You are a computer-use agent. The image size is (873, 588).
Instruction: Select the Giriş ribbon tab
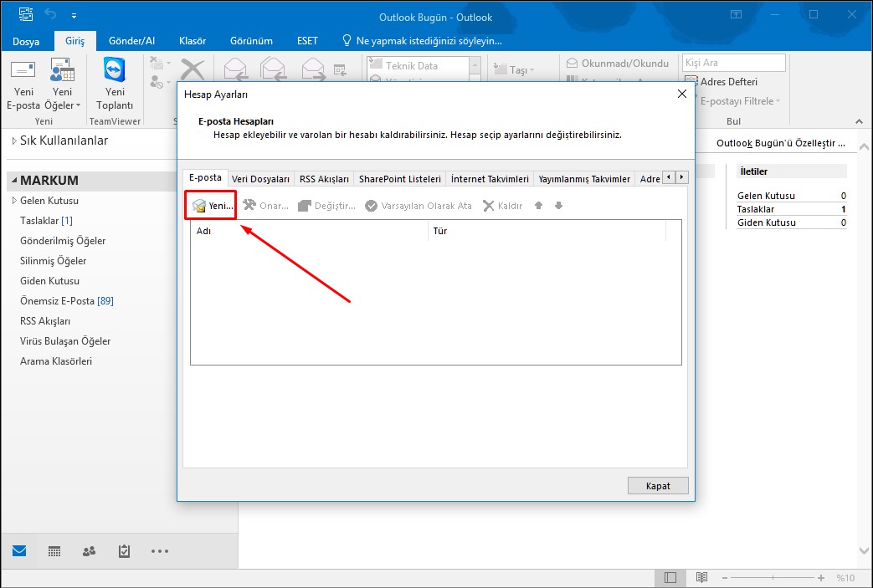point(75,41)
